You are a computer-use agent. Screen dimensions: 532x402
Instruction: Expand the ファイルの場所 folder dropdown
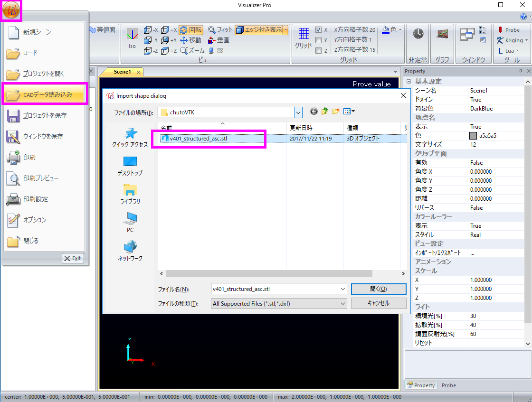(x=298, y=112)
